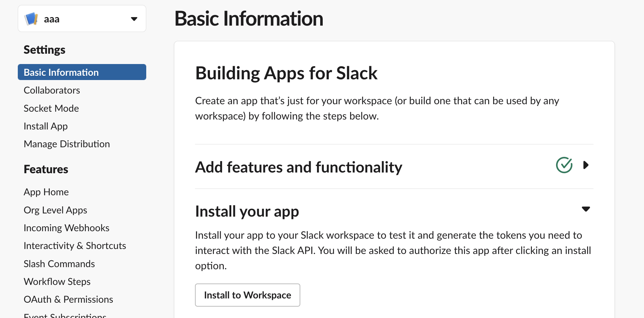Click the Install to Workspace button
The width and height of the screenshot is (644, 318).
tap(247, 295)
